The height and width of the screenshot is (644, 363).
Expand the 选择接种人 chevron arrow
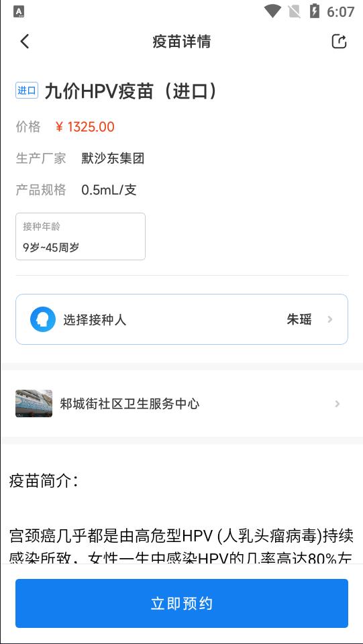click(329, 319)
